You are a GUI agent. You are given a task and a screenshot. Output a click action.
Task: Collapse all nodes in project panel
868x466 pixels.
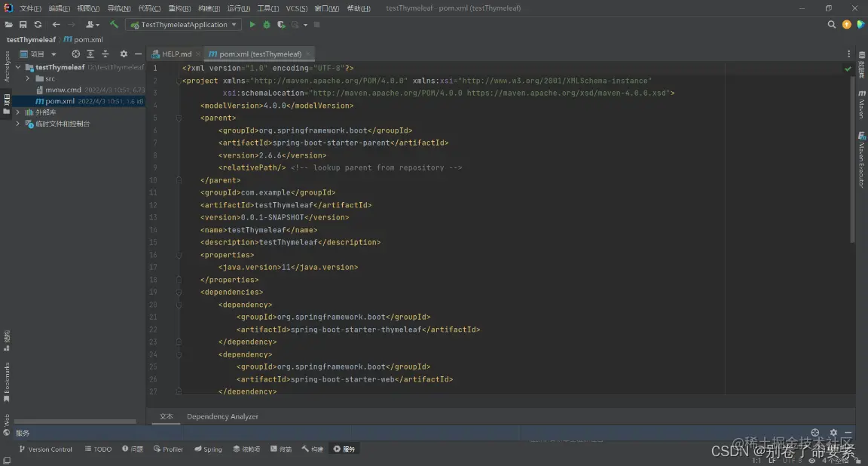[x=105, y=54]
